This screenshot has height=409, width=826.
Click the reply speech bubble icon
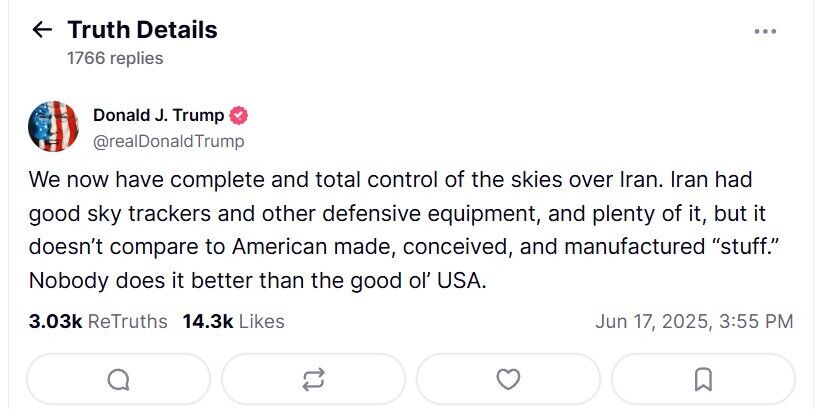(118, 380)
